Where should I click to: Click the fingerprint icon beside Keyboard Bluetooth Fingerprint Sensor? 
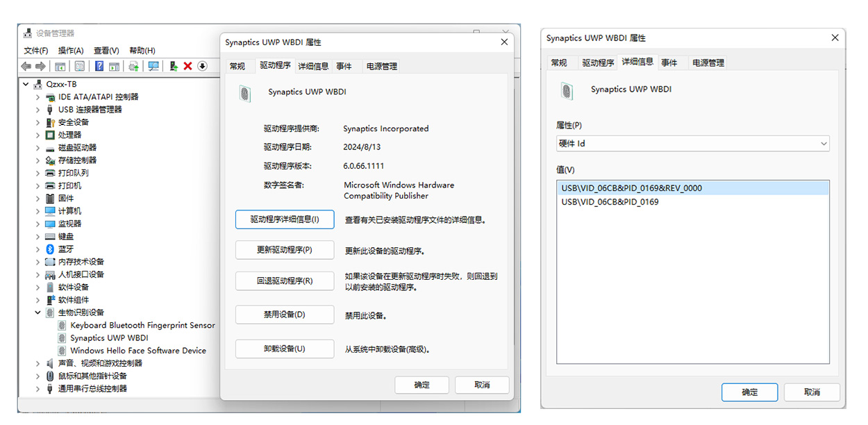(62, 325)
